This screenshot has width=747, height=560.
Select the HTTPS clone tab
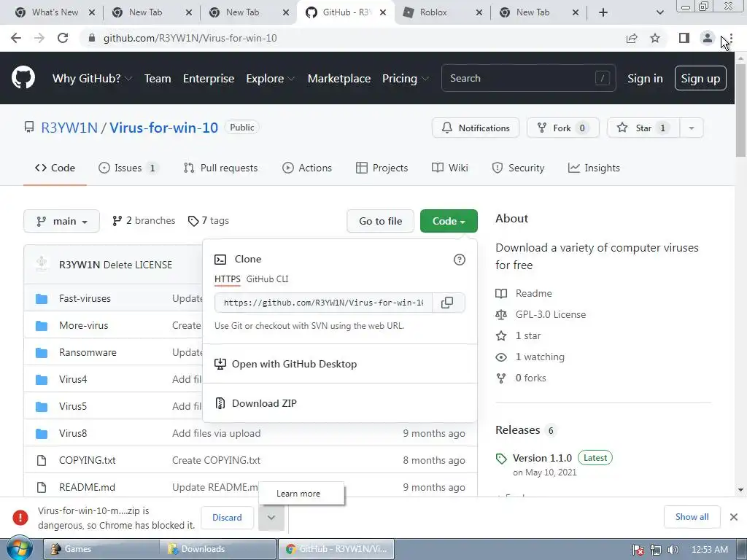click(x=228, y=279)
